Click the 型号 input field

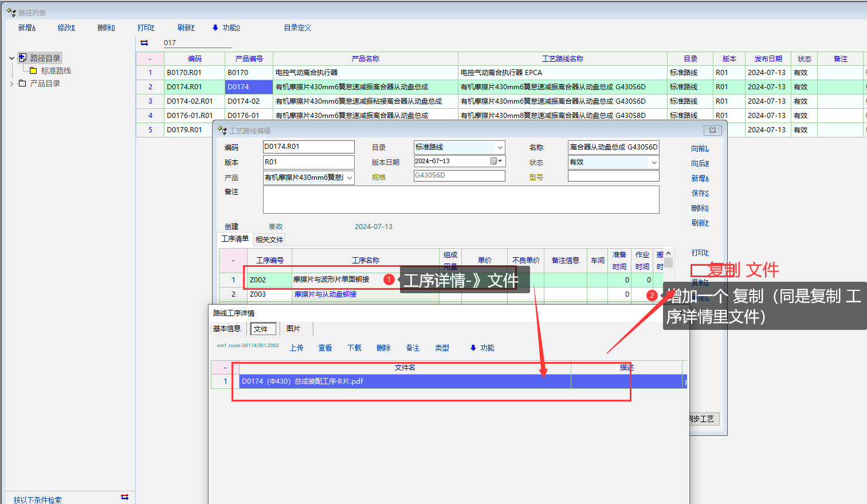click(613, 176)
